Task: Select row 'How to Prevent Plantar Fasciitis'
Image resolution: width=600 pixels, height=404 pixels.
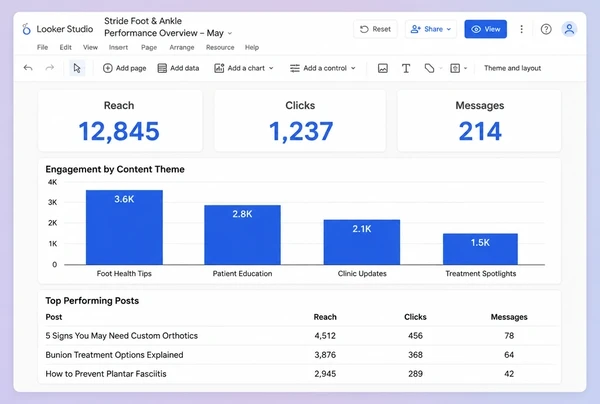Action: tap(300, 374)
